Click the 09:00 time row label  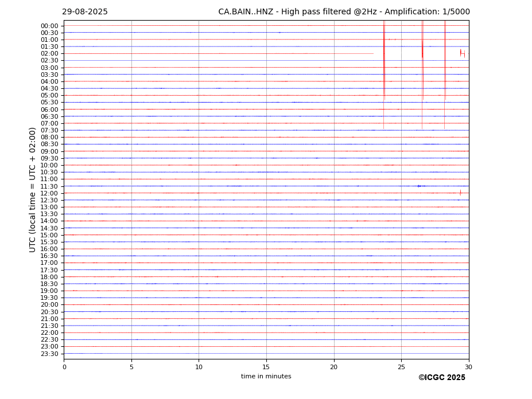pos(49,151)
